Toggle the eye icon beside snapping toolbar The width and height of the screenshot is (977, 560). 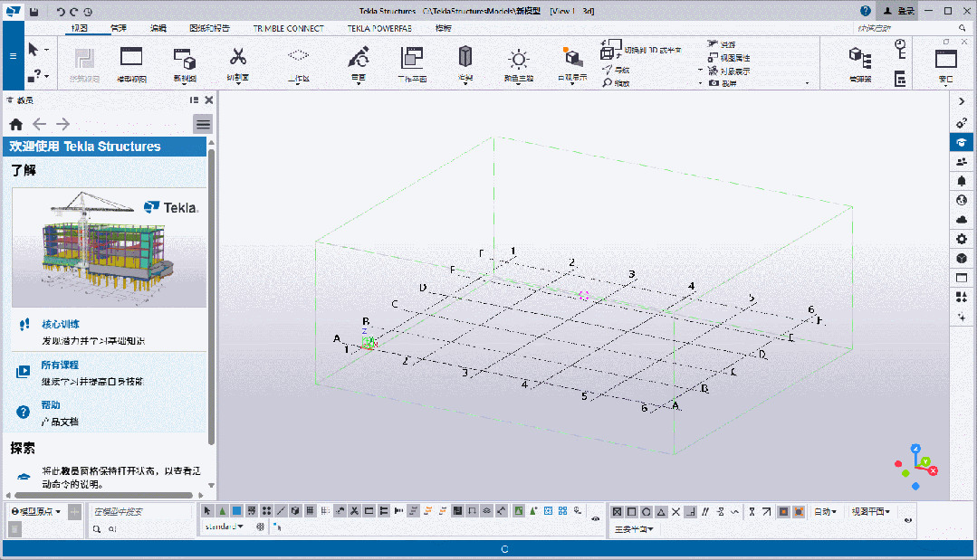coord(908,520)
